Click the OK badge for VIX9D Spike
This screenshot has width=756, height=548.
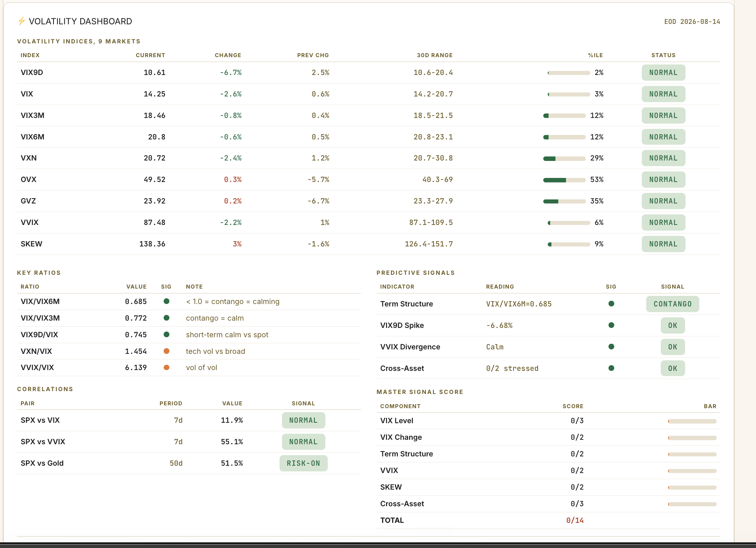click(x=673, y=325)
